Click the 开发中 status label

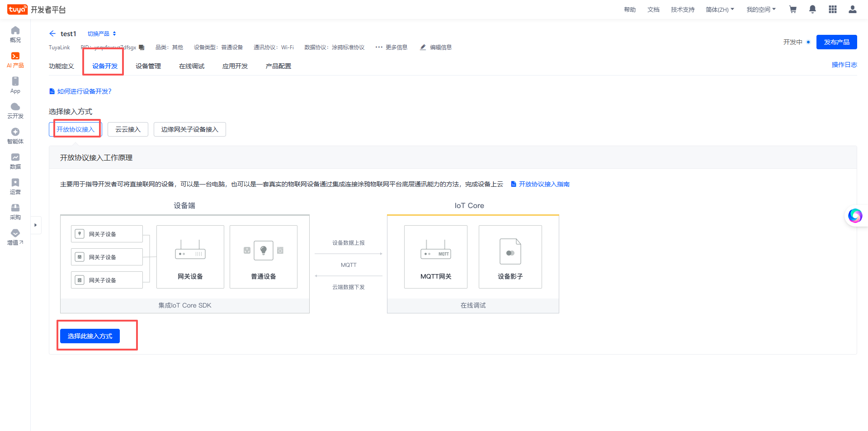(x=793, y=42)
